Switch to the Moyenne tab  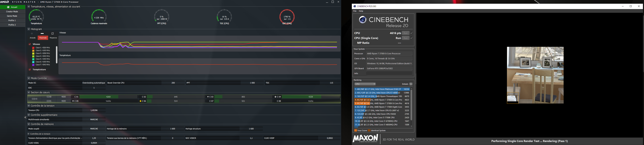click(x=53, y=38)
